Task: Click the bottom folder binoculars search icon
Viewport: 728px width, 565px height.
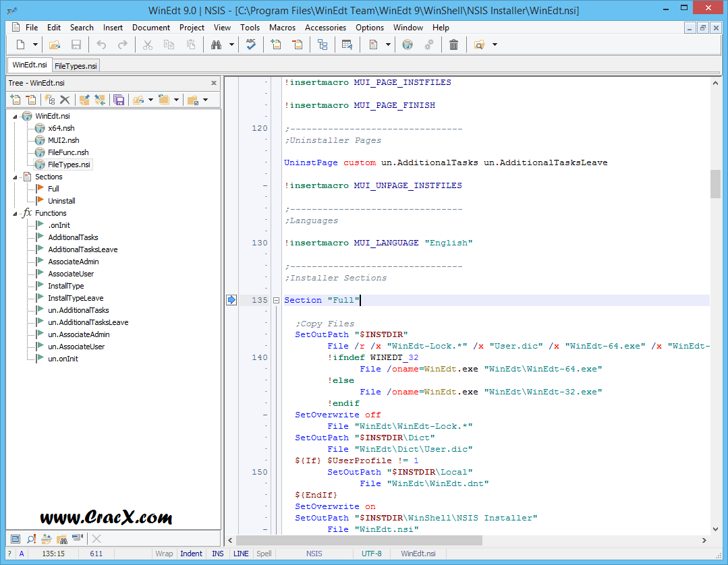Action: tap(62, 539)
